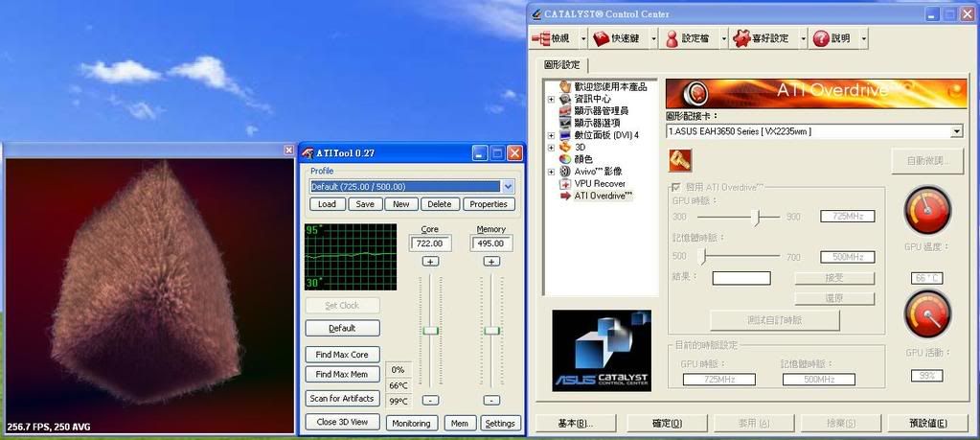The width and height of the screenshot is (980, 440).
Task: Select the 圖形設定 tab
Action: click(x=562, y=64)
